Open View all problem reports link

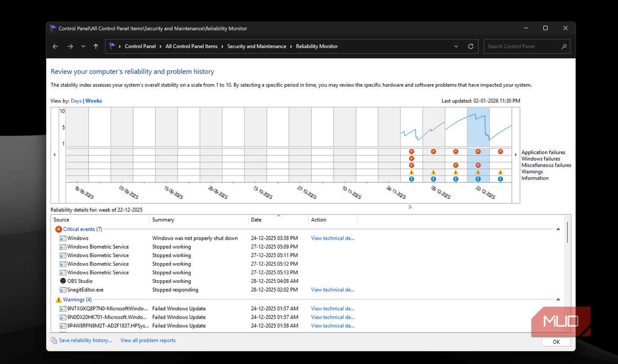148,340
